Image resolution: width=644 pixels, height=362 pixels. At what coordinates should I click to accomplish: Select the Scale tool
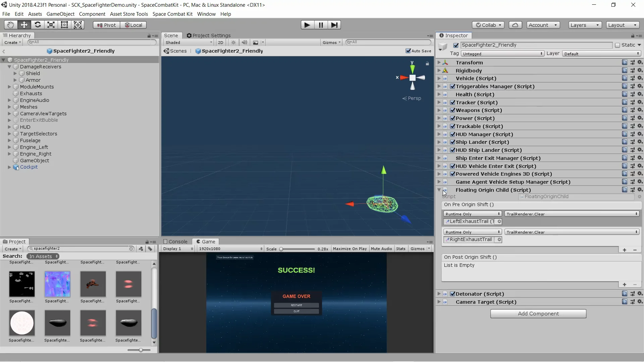tap(51, 25)
